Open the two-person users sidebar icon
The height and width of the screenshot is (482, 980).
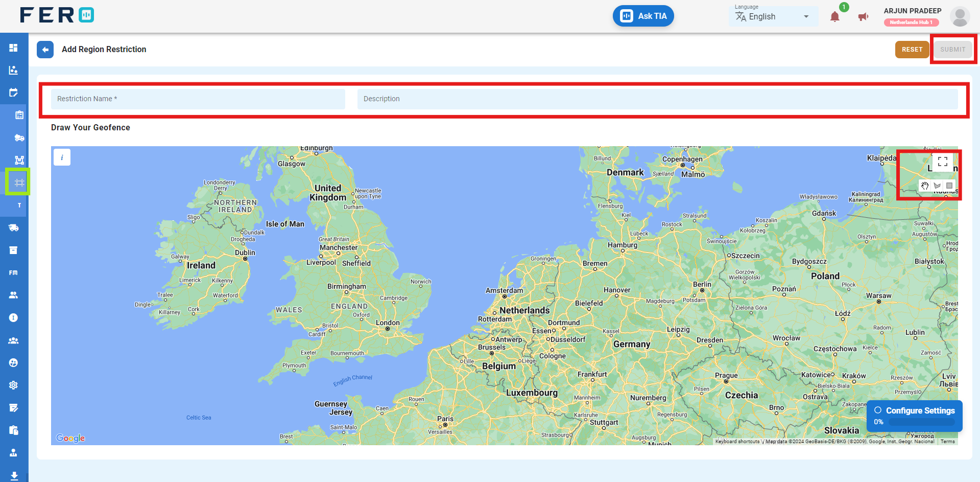[x=13, y=295]
